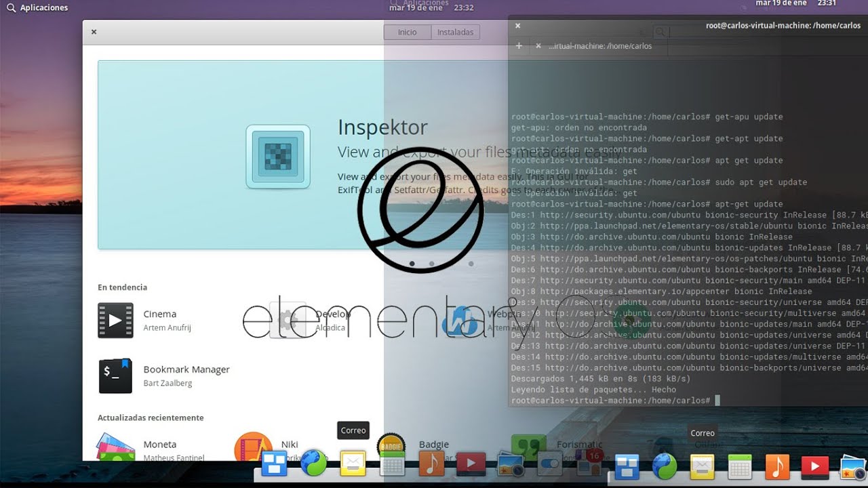Click the Inspektor app icon in the banner

point(278,157)
